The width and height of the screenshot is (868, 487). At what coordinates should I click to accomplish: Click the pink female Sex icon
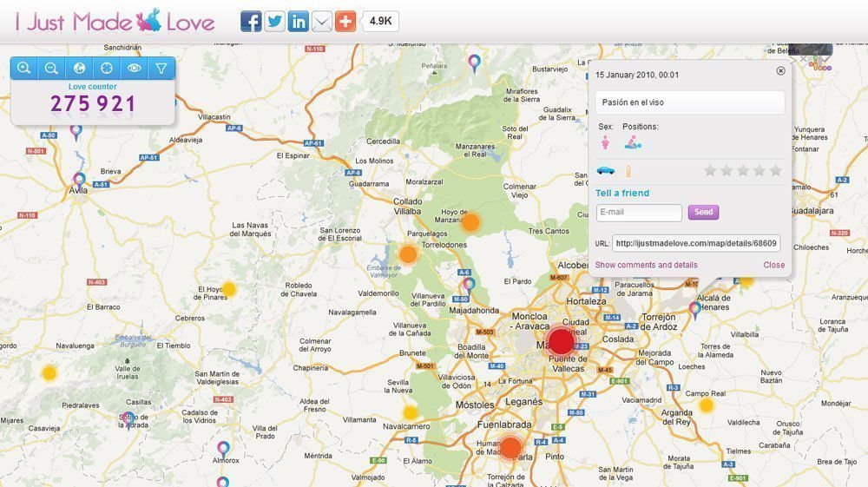click(605, 142)
